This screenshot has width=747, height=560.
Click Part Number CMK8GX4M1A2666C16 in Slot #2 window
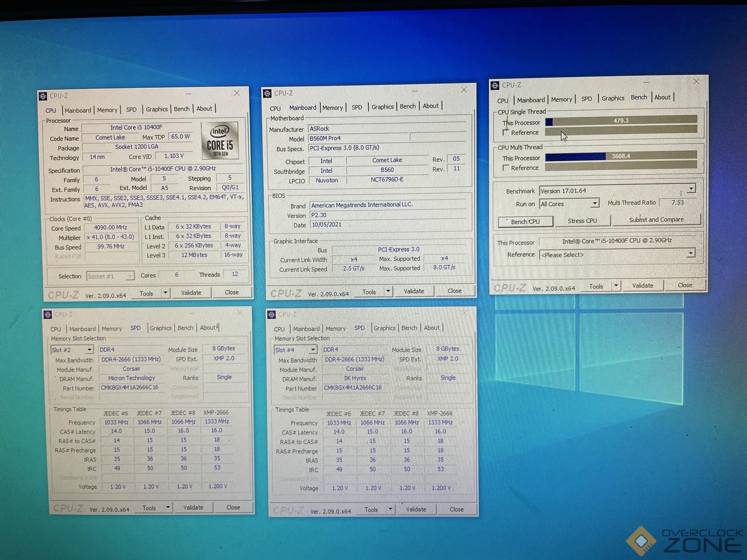pos(131,388)
